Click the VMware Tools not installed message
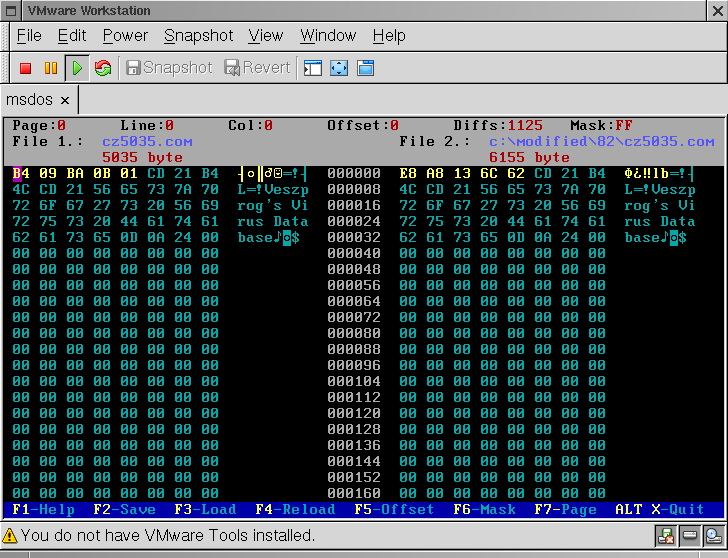The height and width of the screenshot is (558, 728). coord(168,536)
